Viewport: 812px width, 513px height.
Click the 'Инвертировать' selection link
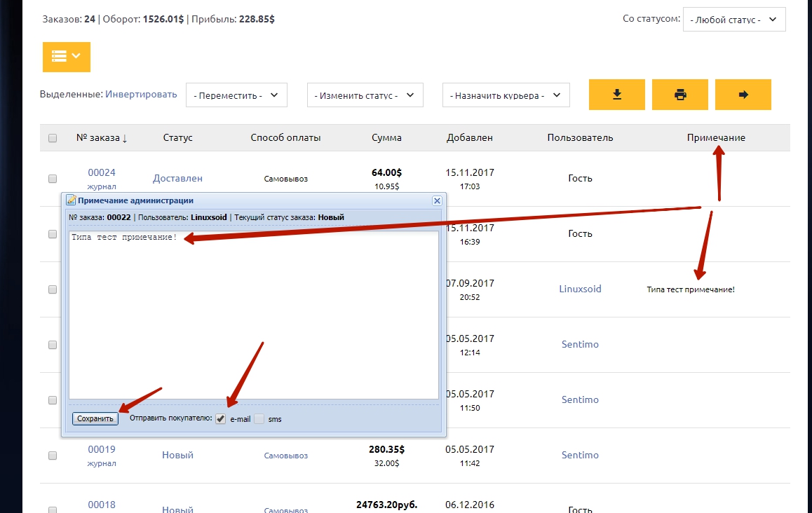pyautogui.click(x=141, y=94)
